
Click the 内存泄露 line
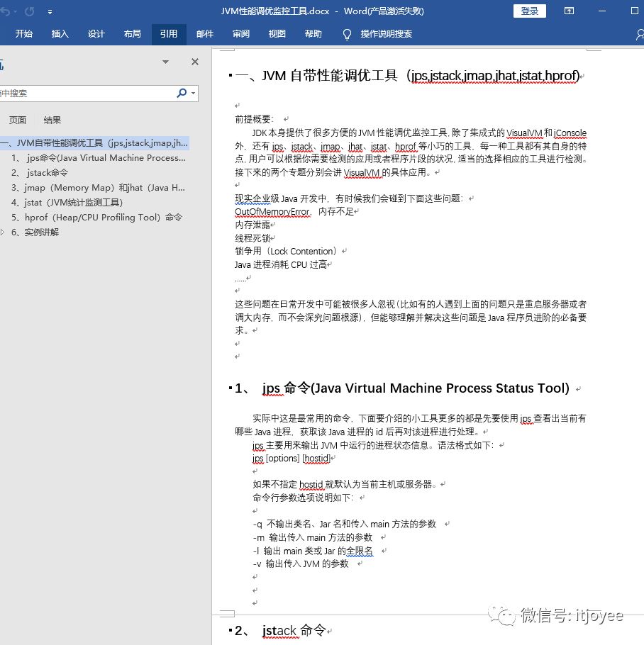coord(252,225)
